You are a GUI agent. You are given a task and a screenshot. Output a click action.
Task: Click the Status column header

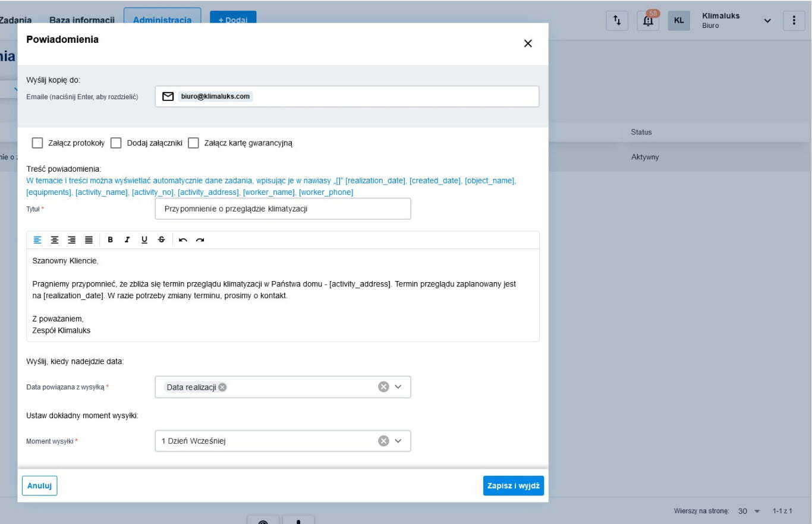(x=641, y=132)
